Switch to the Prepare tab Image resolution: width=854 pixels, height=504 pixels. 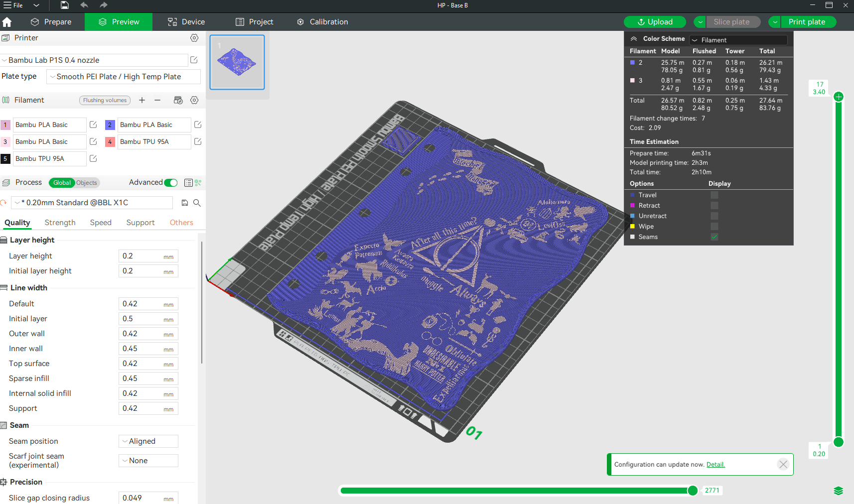[51, 22]
